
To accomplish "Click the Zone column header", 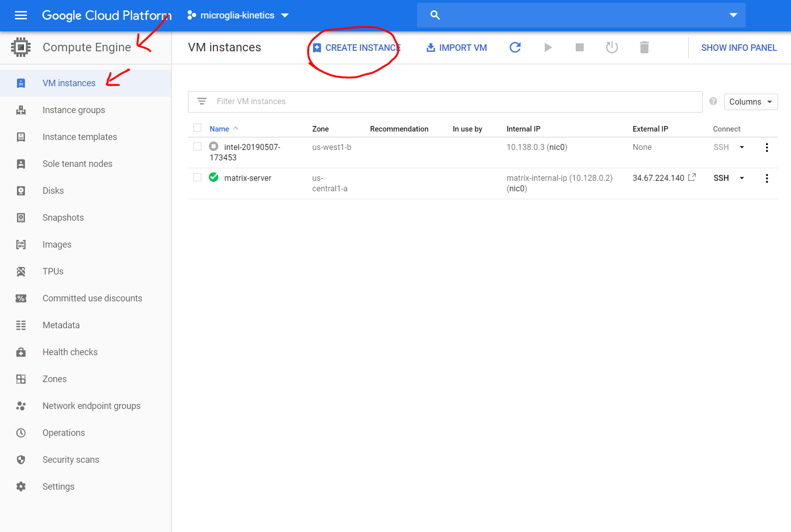I will click(x=320, y=129).
